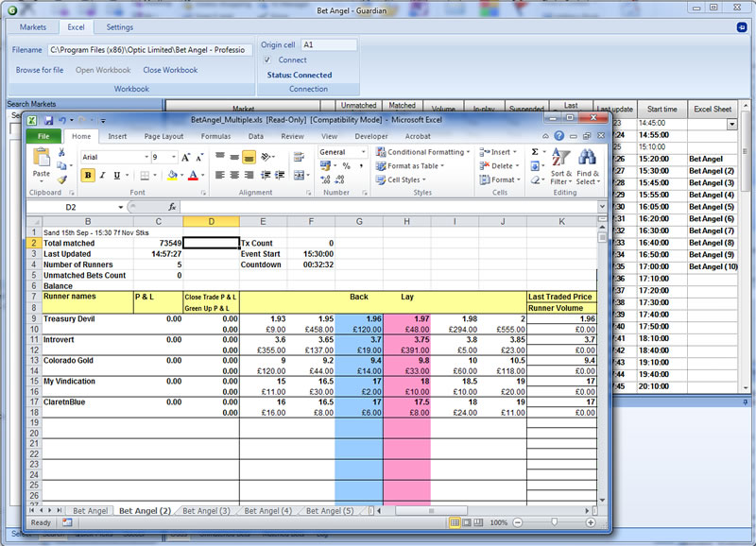Adjust the Excel zoom slider
Screen dimensions: 756x546
pyautogui.click(x=554, y=522)
